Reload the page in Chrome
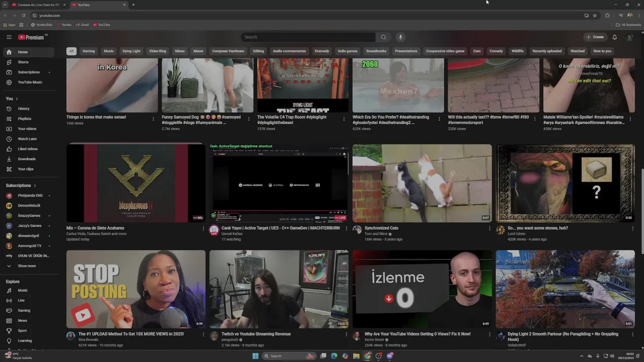Image resolution: width=644 pixels, height=362 pixels. [23, 16]
